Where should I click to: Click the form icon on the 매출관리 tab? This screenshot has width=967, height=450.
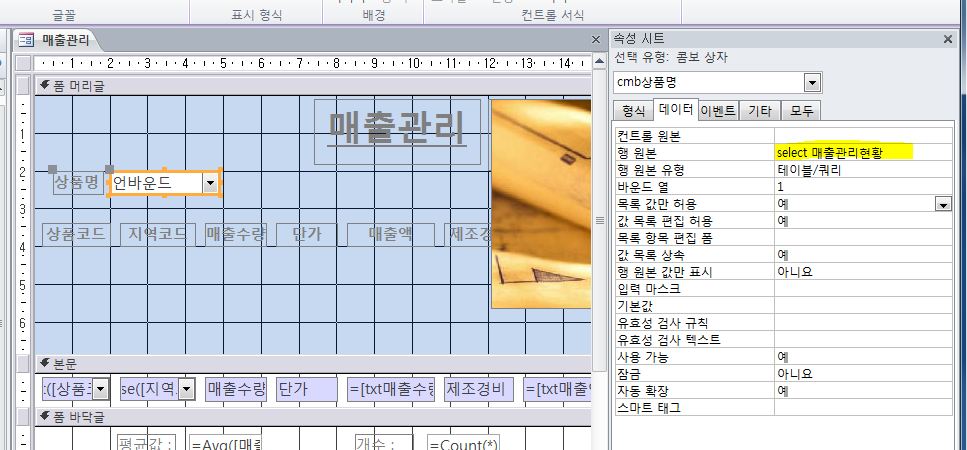coord(26,40)
